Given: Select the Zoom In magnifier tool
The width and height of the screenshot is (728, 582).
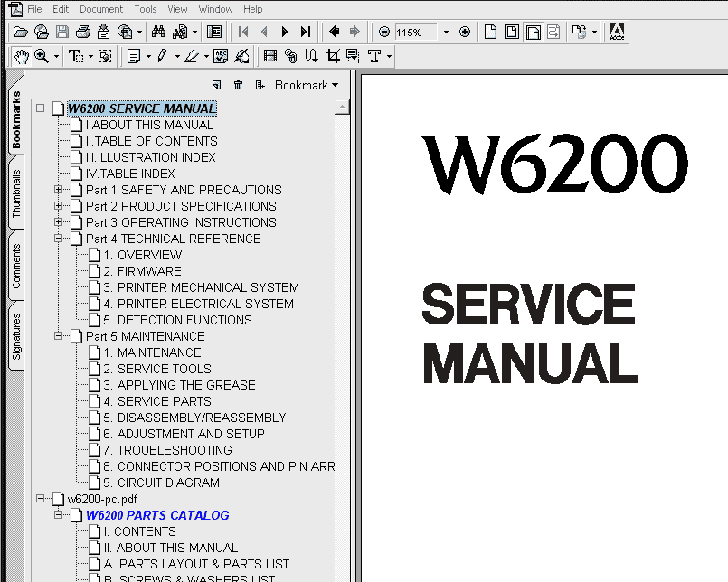Looking at the screenshot, I should click(42, 57).
